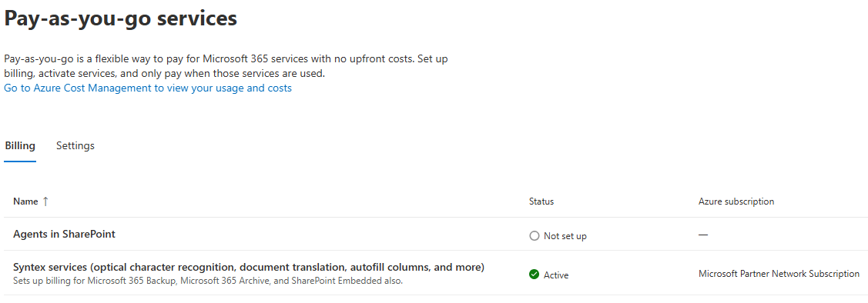868x303 pixels.
Task: Click the dash under Azure subscription
Action: [x=703, y=235]
